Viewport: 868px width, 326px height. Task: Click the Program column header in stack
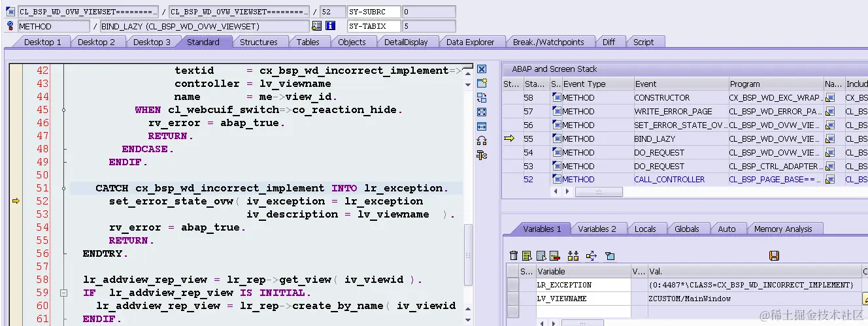point(776,84)
